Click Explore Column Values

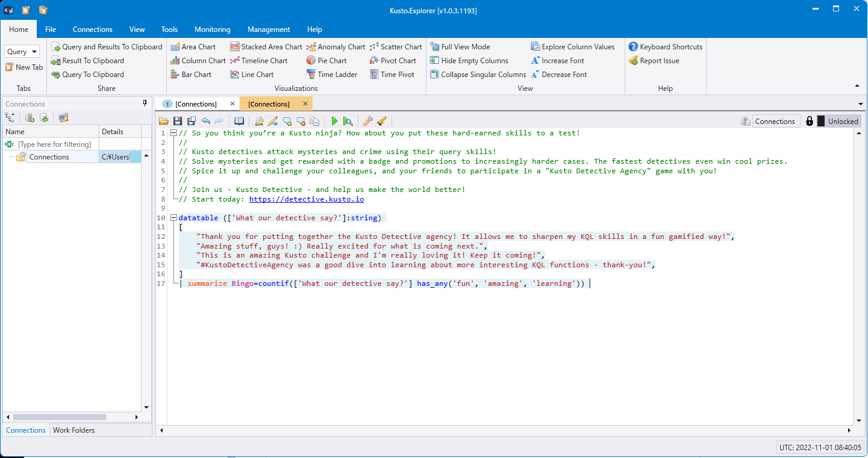(573, 46)
